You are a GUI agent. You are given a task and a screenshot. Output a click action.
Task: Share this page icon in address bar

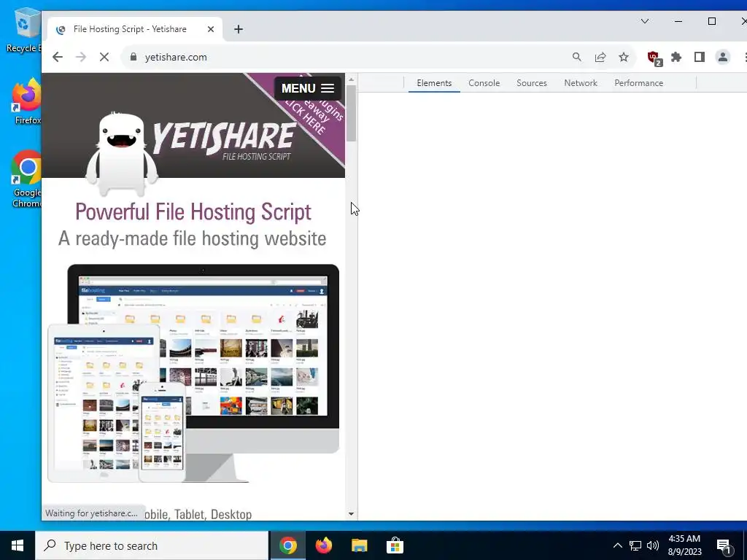tap(600, 57)
